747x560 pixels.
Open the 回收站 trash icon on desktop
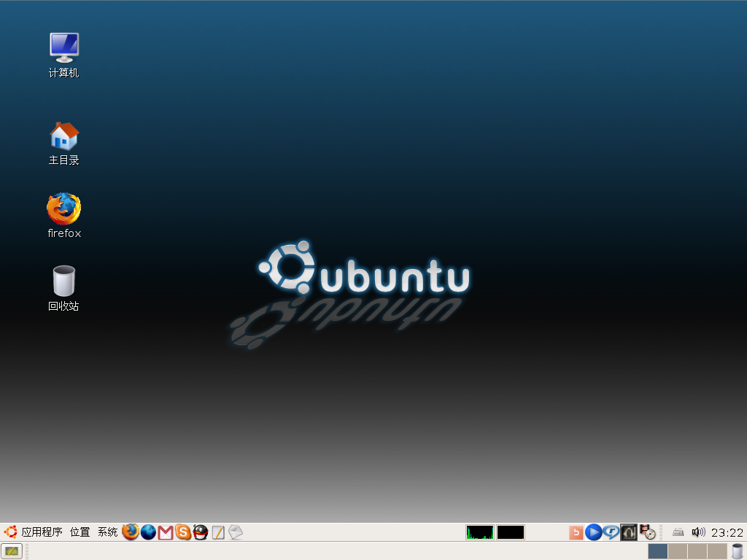64,289
